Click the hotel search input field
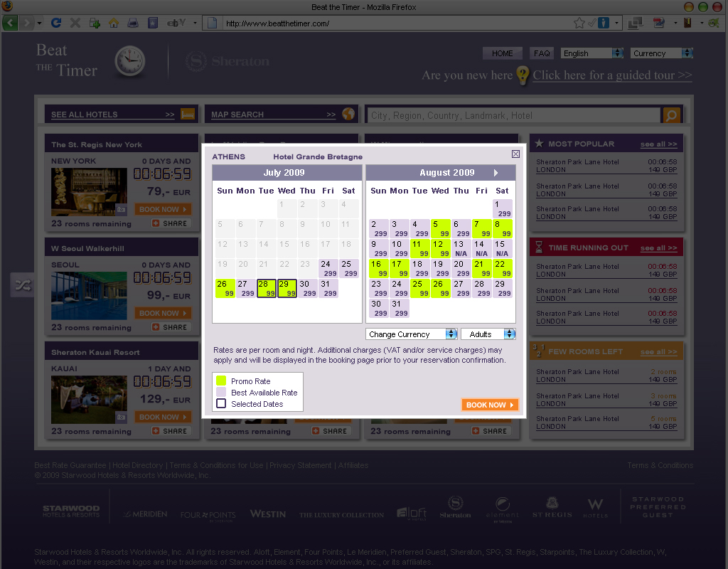 point(513,115)
